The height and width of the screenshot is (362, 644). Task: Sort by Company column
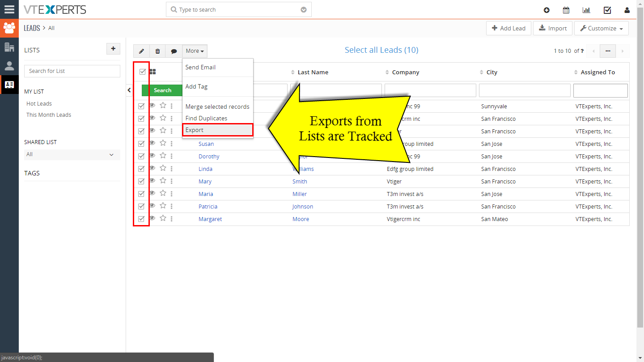[x=405, y=72]
